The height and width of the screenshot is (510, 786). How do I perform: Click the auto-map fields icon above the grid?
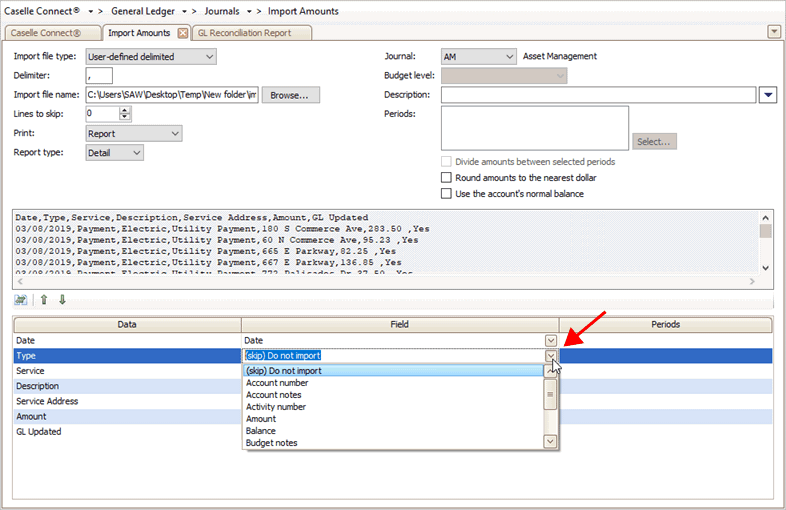[20, 300]
